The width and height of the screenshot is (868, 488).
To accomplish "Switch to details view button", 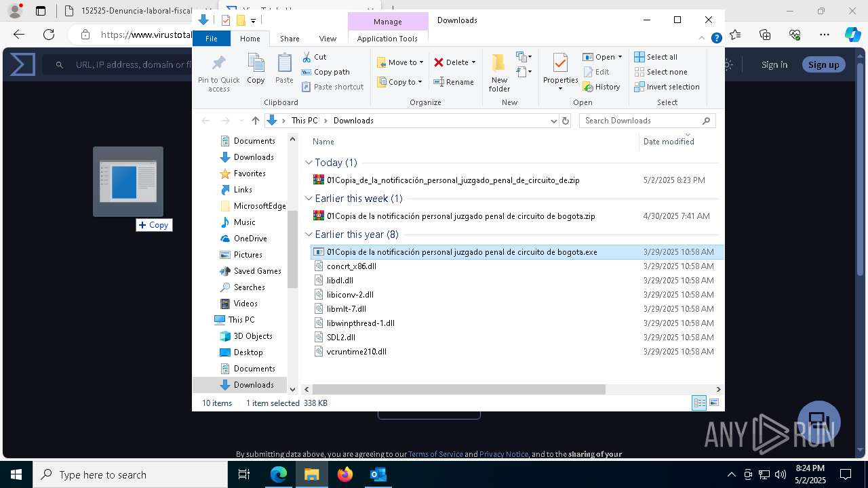I will pos(699,403).
